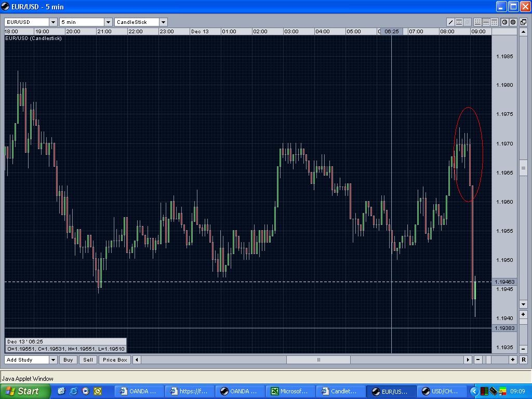The width and height of the screenshot is (532, 399).
Task: Zoom out the time axis with the minus button
Action: point(478,360)
